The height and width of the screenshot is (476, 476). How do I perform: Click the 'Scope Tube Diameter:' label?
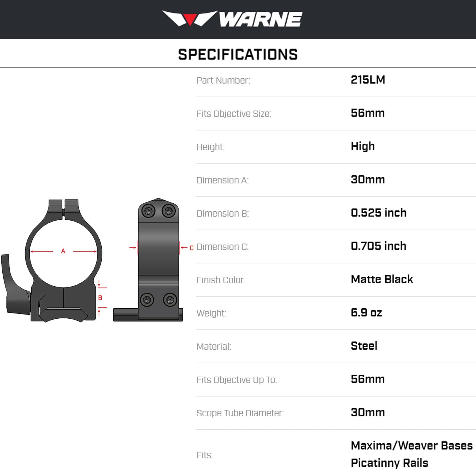point(240,413)
